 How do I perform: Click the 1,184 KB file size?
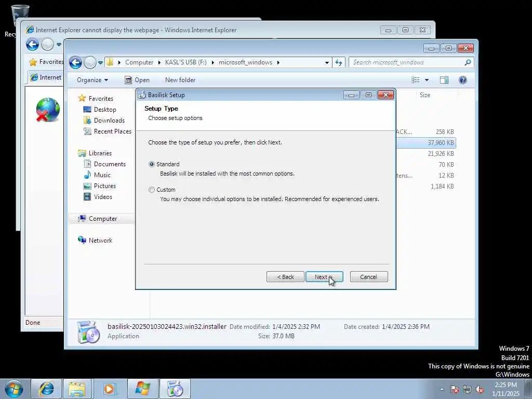coord(442,187)
